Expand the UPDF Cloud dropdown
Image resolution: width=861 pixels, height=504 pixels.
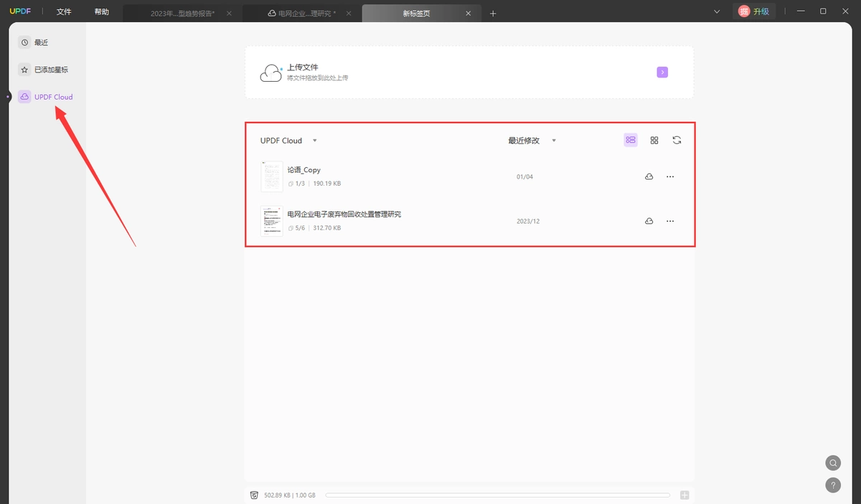(x=314, y=141)
